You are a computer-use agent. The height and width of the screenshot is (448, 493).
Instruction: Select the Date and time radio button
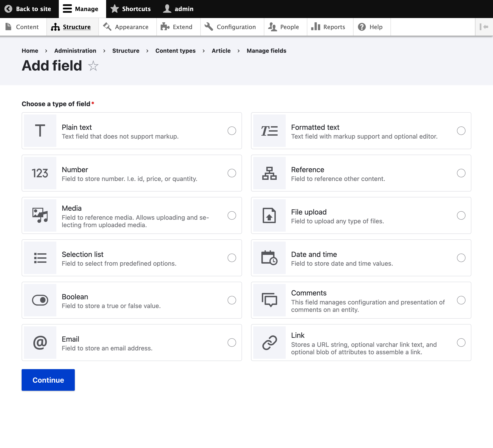(461, 258)
